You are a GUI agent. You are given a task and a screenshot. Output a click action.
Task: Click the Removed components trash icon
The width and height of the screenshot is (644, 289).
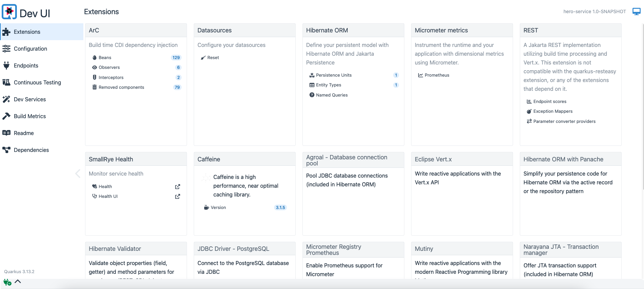click(95, 87)
